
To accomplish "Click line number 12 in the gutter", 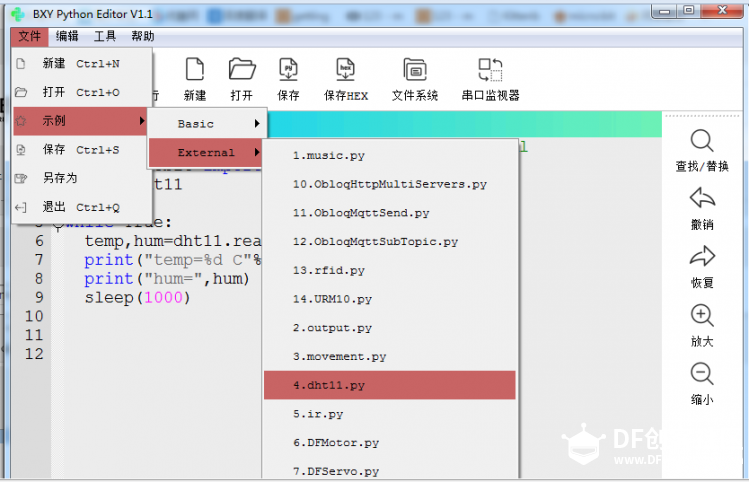I will (x=34, y=354).
